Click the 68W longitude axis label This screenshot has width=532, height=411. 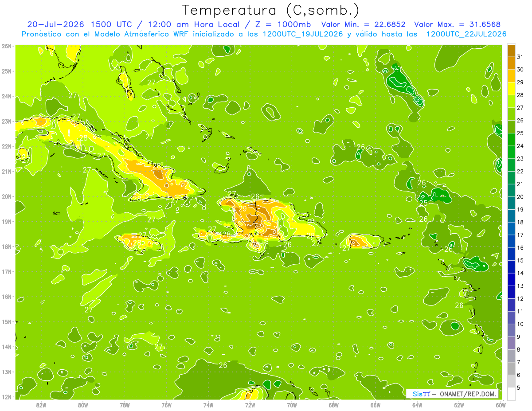(333, 404)
